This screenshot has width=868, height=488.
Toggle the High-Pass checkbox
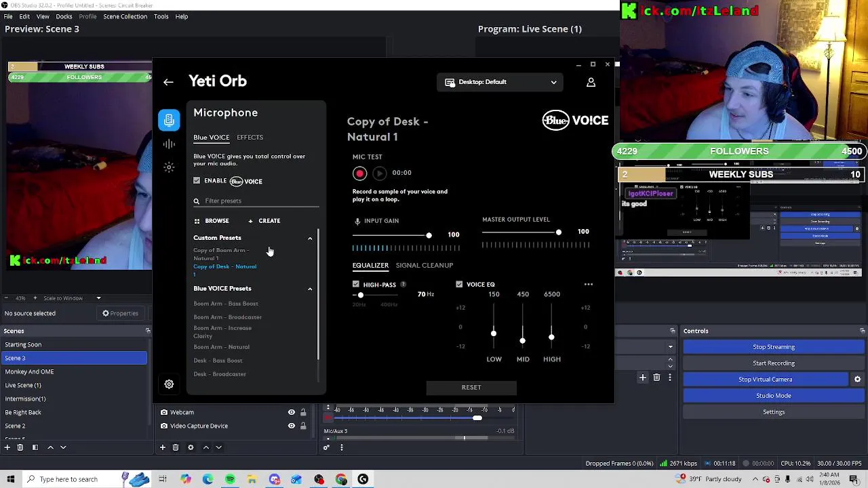coord(356,285)
